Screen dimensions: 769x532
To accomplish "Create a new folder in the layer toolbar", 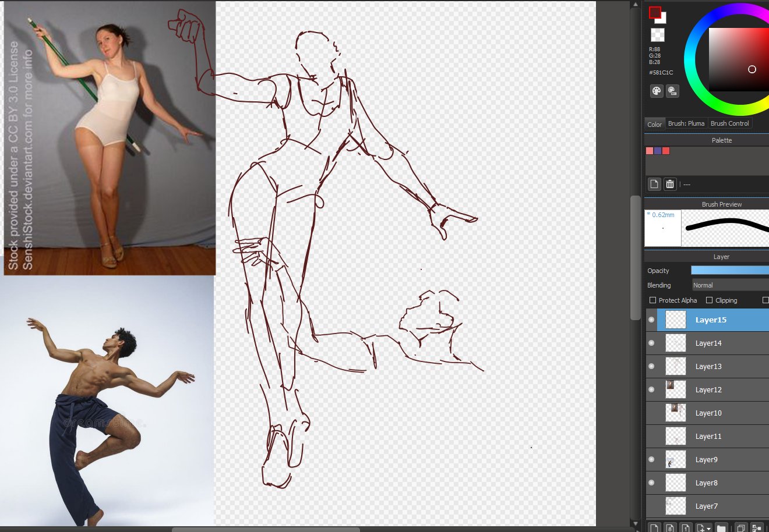I will (x=721, y=528).
